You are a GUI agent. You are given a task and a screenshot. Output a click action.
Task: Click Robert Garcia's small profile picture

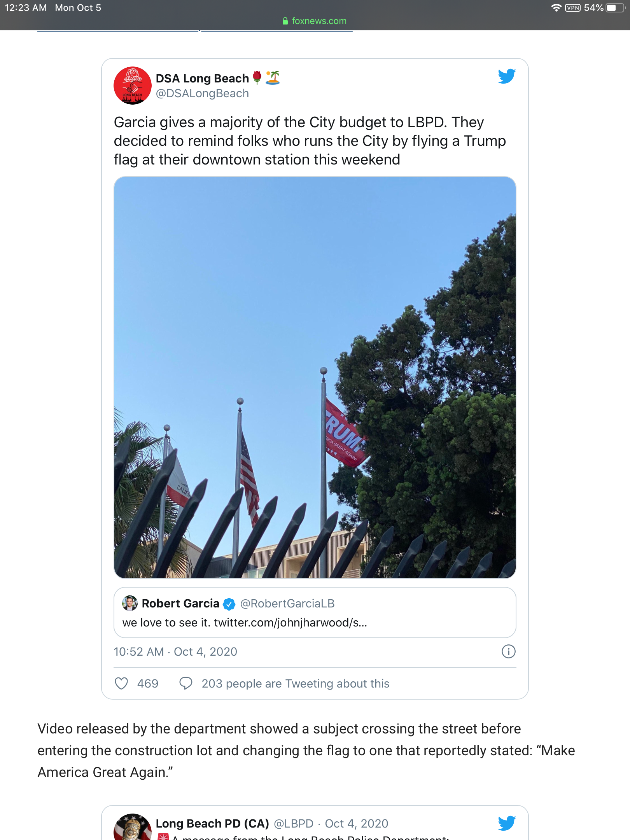[x=130, y=603]
